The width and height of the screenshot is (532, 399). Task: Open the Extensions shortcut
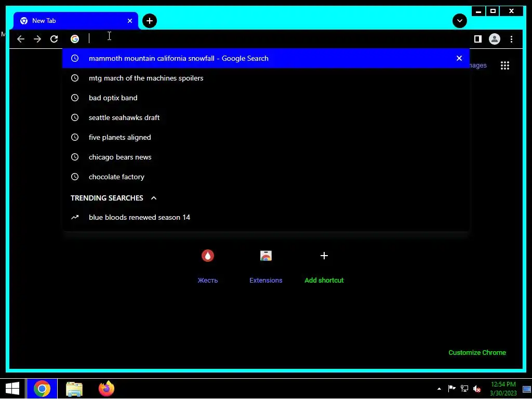(x=265, y=265)
